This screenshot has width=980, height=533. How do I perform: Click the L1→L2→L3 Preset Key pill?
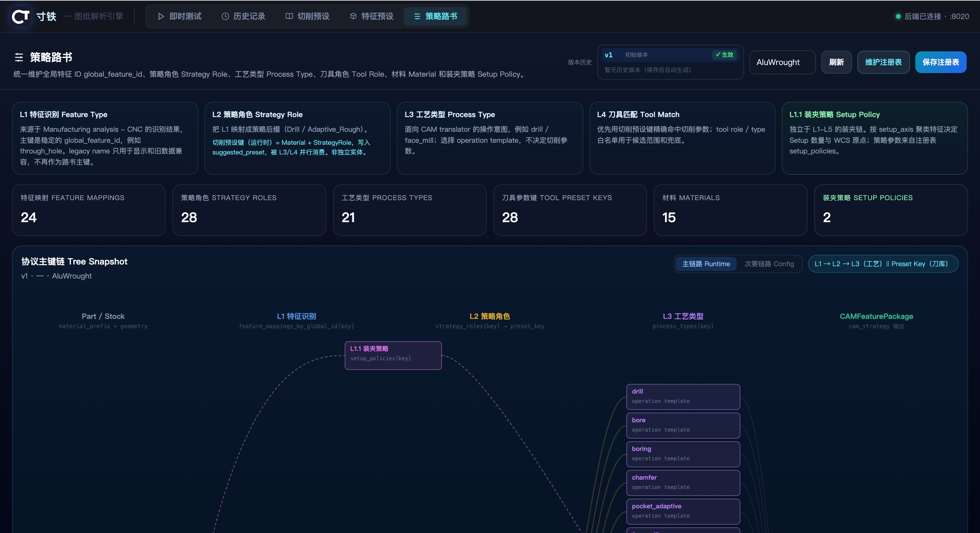click(x=883, y=264)
